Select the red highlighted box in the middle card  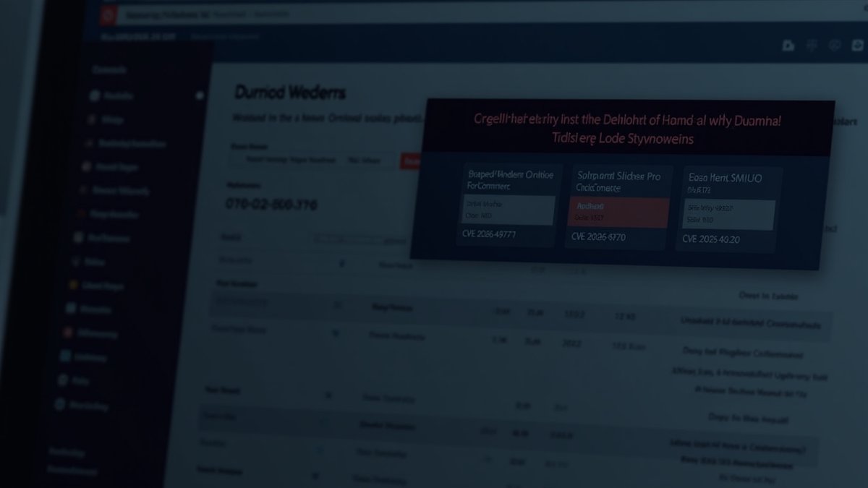tap(620, 213)
